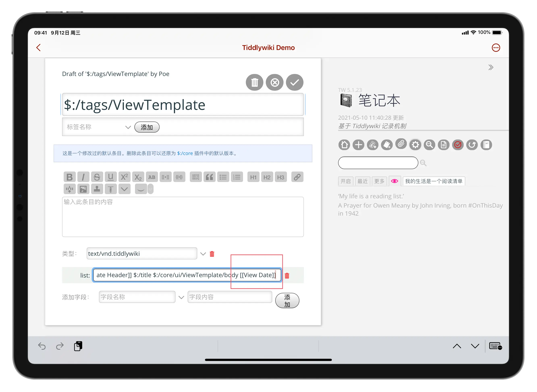Click the AB small-caps formatting button
The image size is (537, 392).
(152, 177)
